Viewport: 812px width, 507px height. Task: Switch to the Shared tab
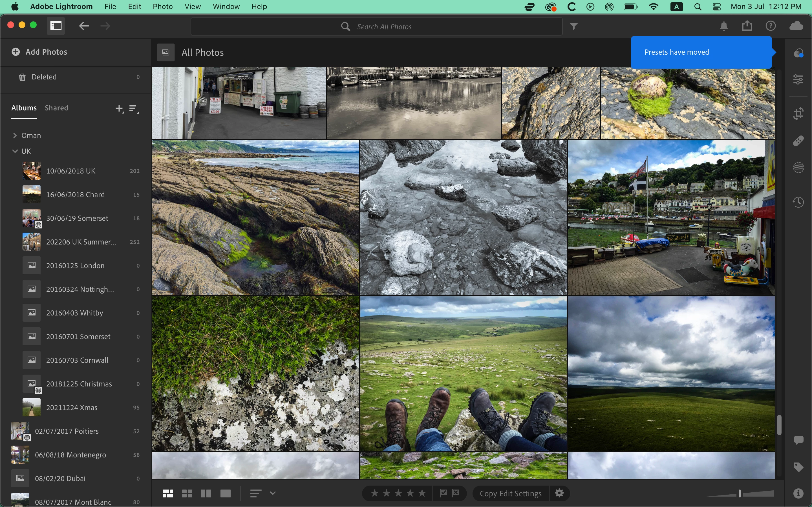coord(56,108)
